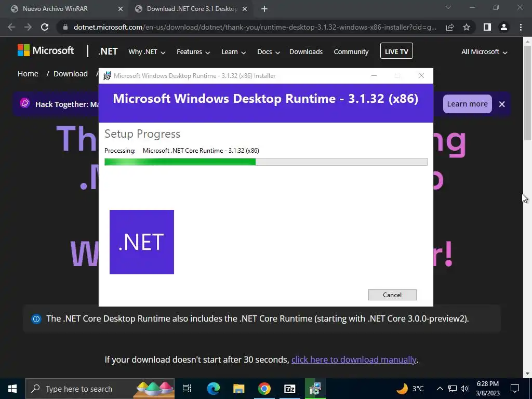Bookmark this page with the star icon
The height and width of the screenshot is (399, 532).
tap(467, 27)
